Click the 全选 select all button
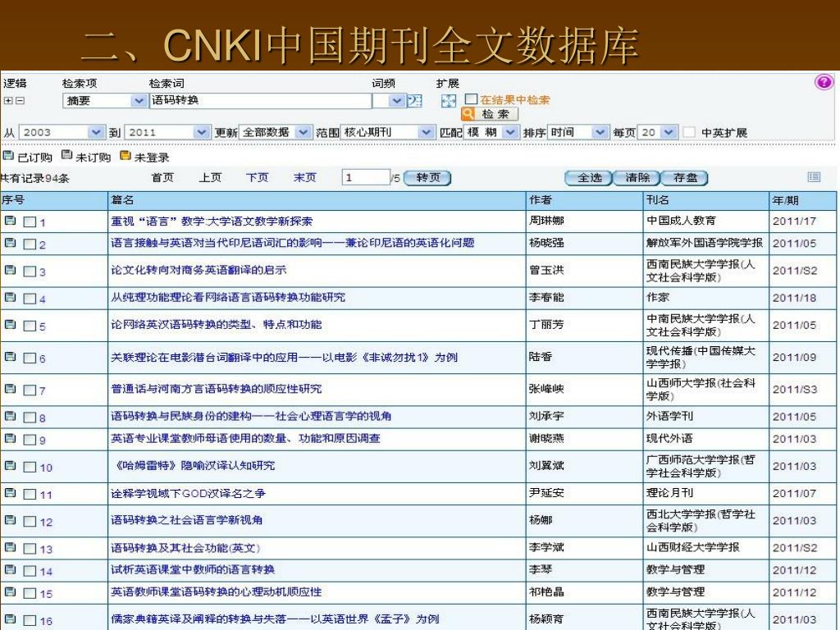The height and width of the screenshot is (630, 840). [x=589, y=177]
